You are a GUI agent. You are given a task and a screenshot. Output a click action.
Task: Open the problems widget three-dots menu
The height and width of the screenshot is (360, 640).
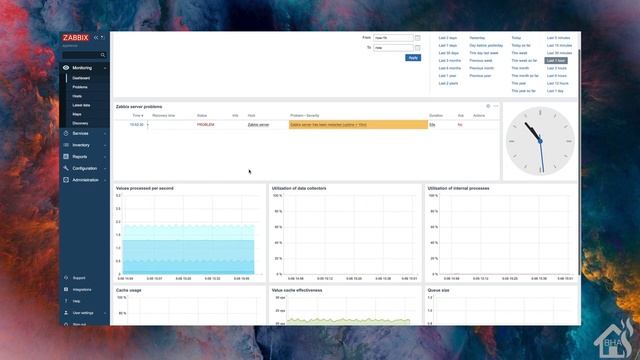(x=496, y=106)
